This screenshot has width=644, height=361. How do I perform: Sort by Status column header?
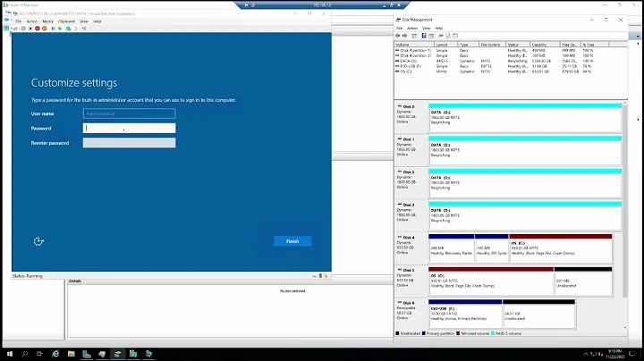[x=518, y=45]
